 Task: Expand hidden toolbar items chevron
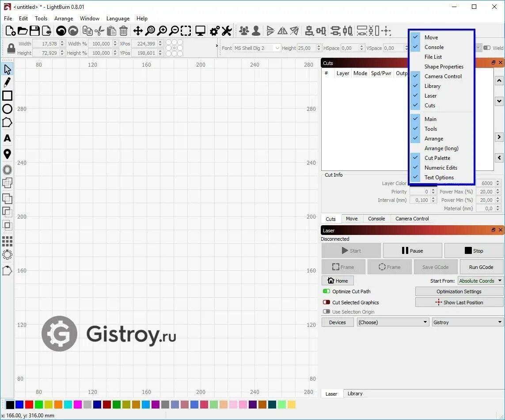[x=217, y=45]
